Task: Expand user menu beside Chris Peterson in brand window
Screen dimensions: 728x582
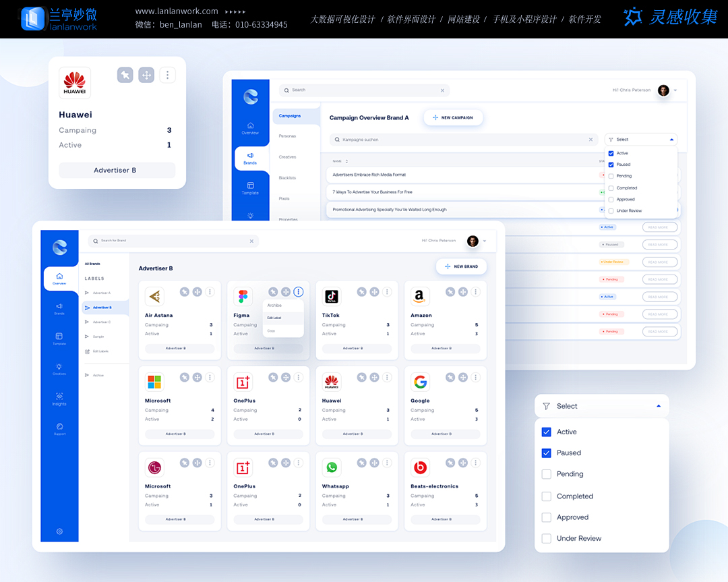Action: coord(485,241)
